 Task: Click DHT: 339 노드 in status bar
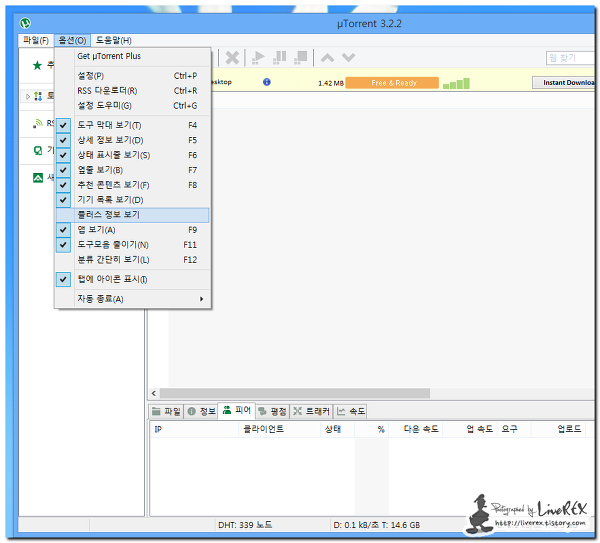pos(245,525)
